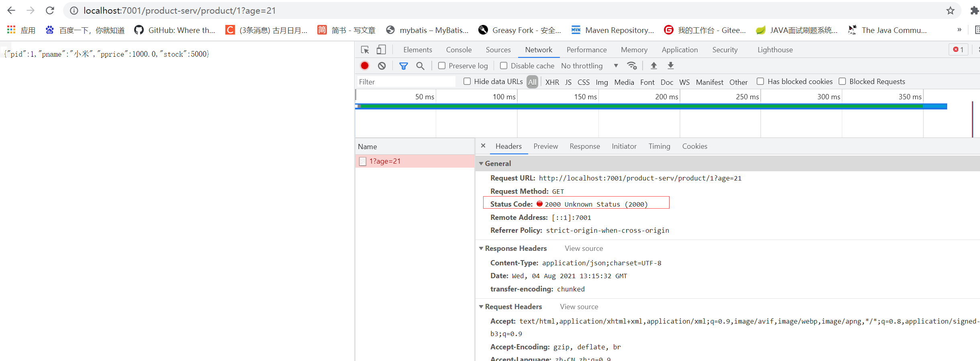Filter requests by XHR type
980x361 pixels.
tap(552, 82)
